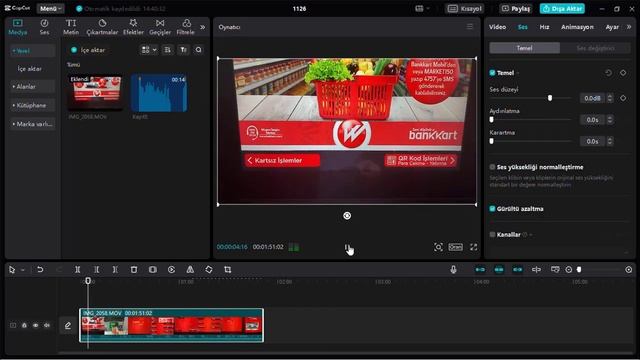This screenshot has width=640, height=360.
Task: Select the IMG_2058.MOV thumbnail
Action: (x=96, y=93)
